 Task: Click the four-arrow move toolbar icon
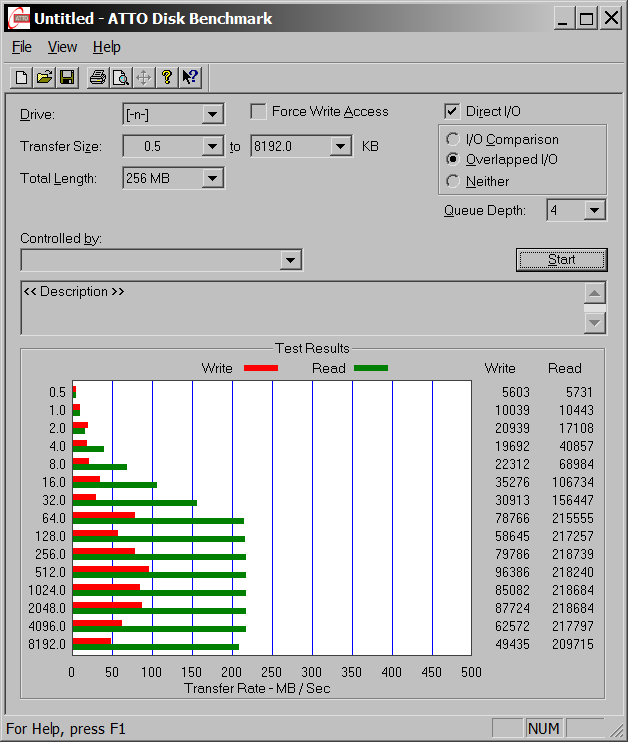[x=143, y=77]
